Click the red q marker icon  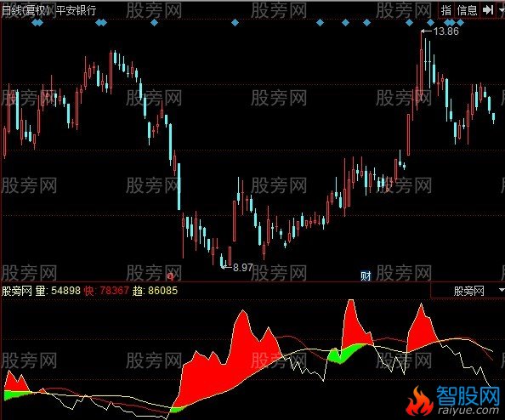[170, 276]
